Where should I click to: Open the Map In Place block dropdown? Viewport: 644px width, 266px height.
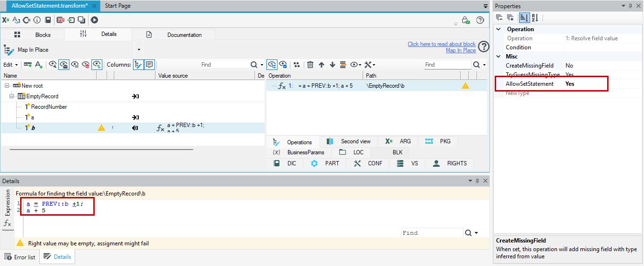139,50
